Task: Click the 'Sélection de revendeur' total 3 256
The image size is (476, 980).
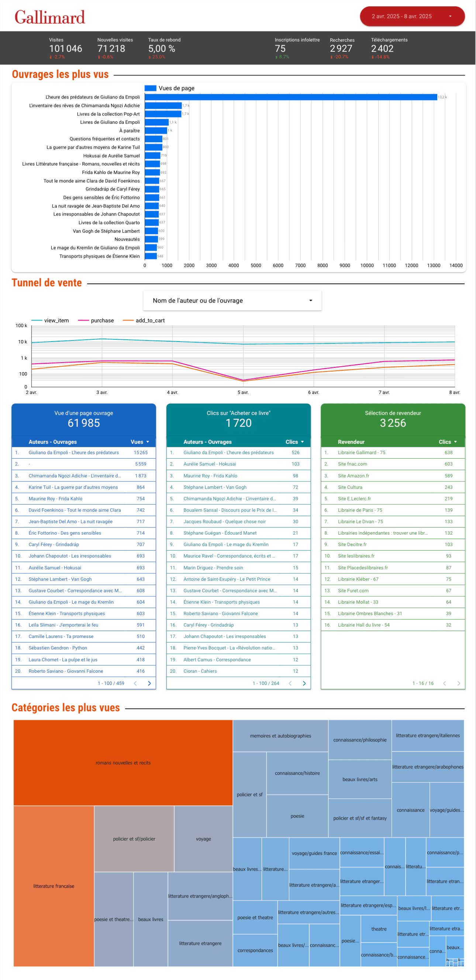Action: coord(393,423)
